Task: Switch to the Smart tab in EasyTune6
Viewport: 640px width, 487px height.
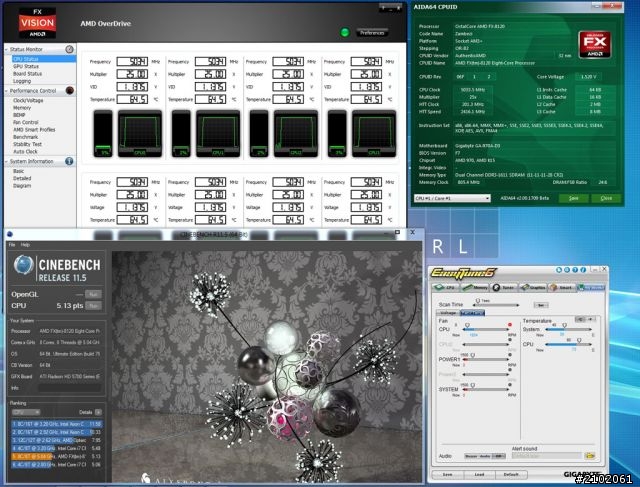Action: tap(562, 288)
